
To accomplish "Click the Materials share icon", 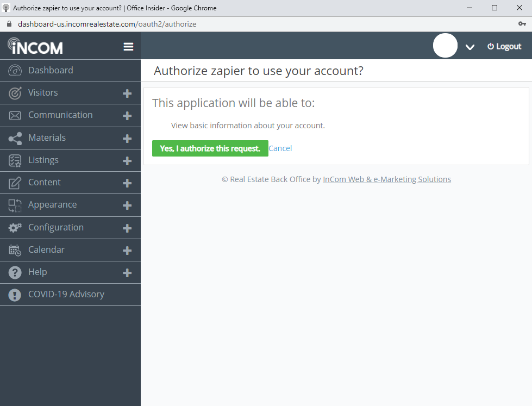I will pyautogui.click(x=15, y=138).
